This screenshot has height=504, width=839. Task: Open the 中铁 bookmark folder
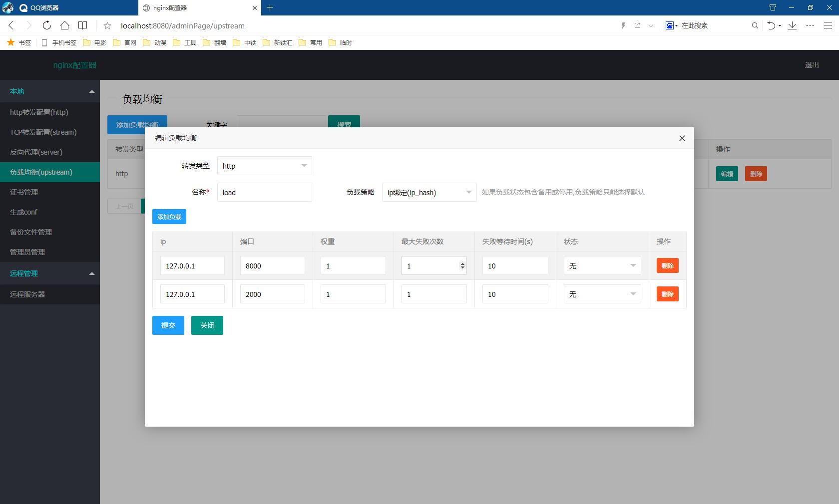(x=245, y=42)
